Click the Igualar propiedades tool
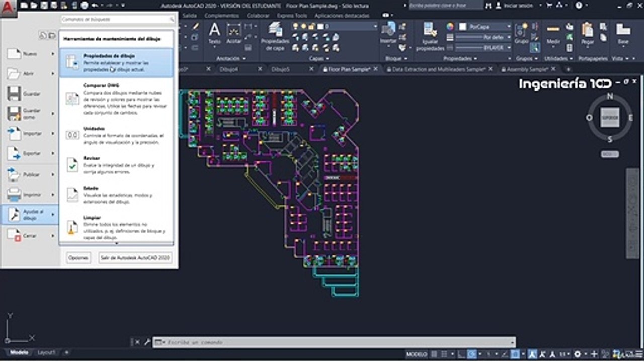644x362 pixels. 430,37
